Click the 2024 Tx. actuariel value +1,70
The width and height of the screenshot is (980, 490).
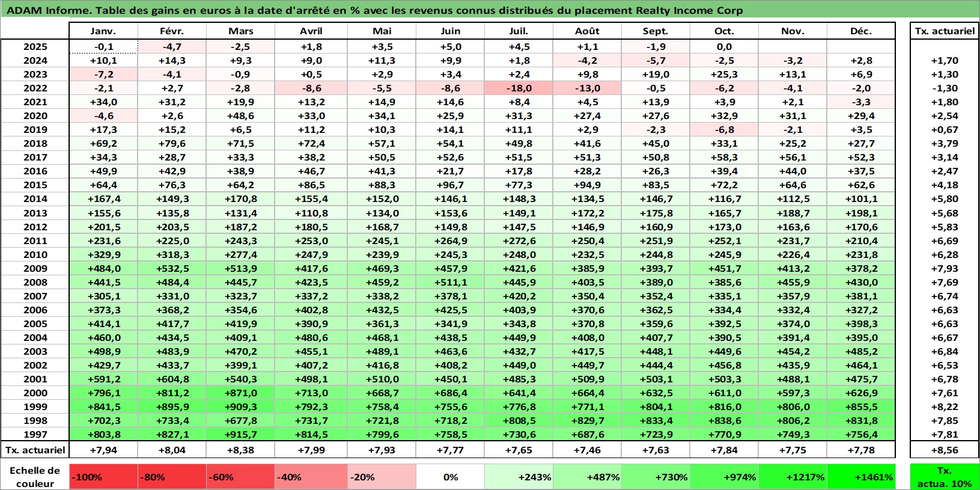pyautogui.click(x=945, y=60)
